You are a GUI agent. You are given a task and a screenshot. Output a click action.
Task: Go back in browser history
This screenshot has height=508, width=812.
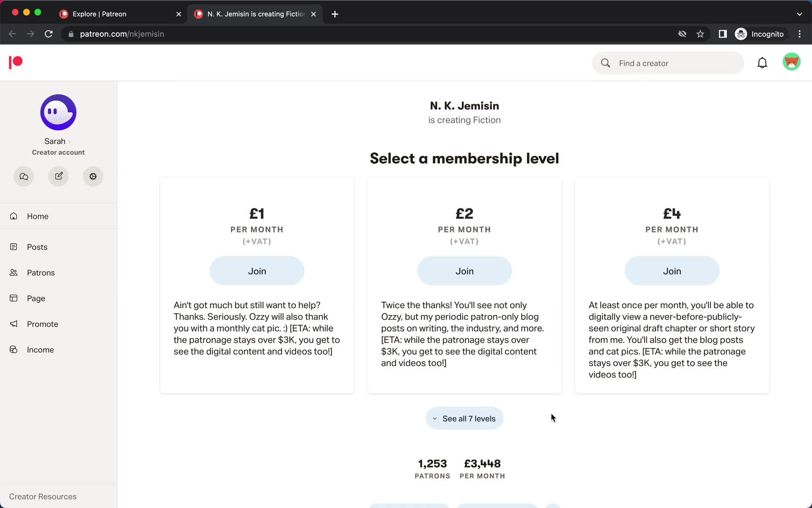(x=12, y=34)
